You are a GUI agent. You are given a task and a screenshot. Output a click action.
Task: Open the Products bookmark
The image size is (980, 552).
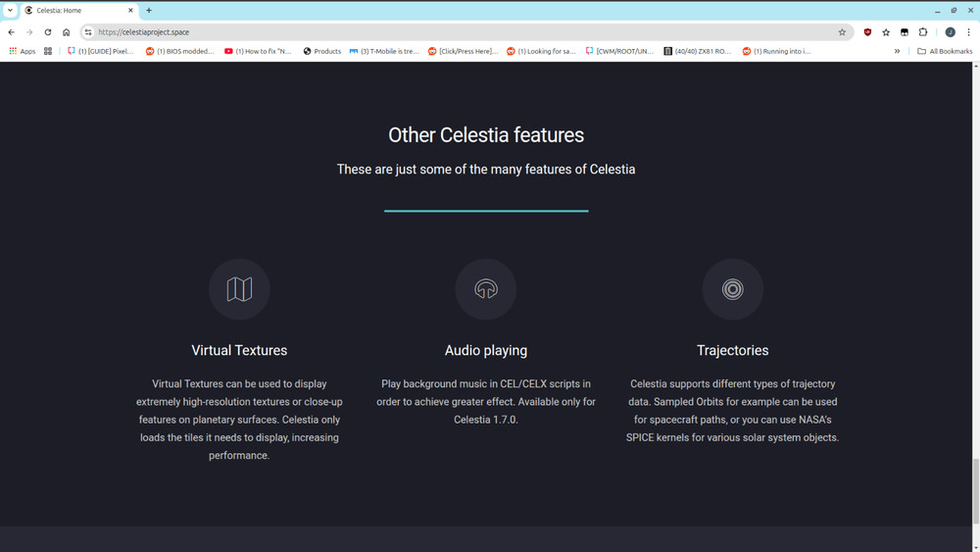coord(321,51)
